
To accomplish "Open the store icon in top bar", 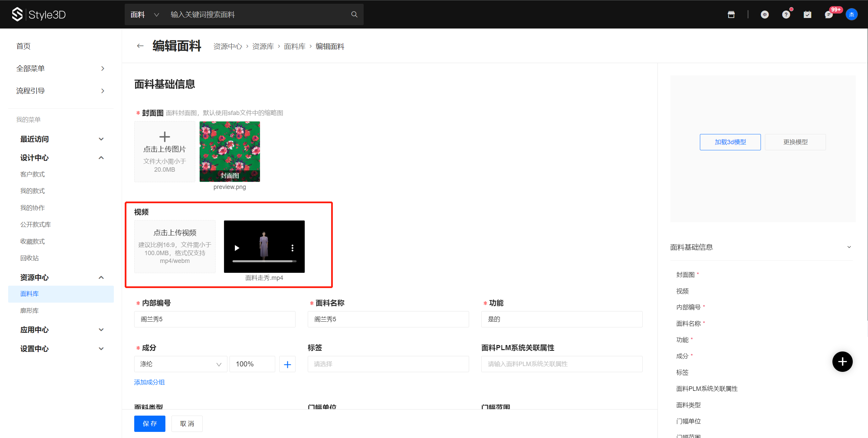I will coord(731,14).
